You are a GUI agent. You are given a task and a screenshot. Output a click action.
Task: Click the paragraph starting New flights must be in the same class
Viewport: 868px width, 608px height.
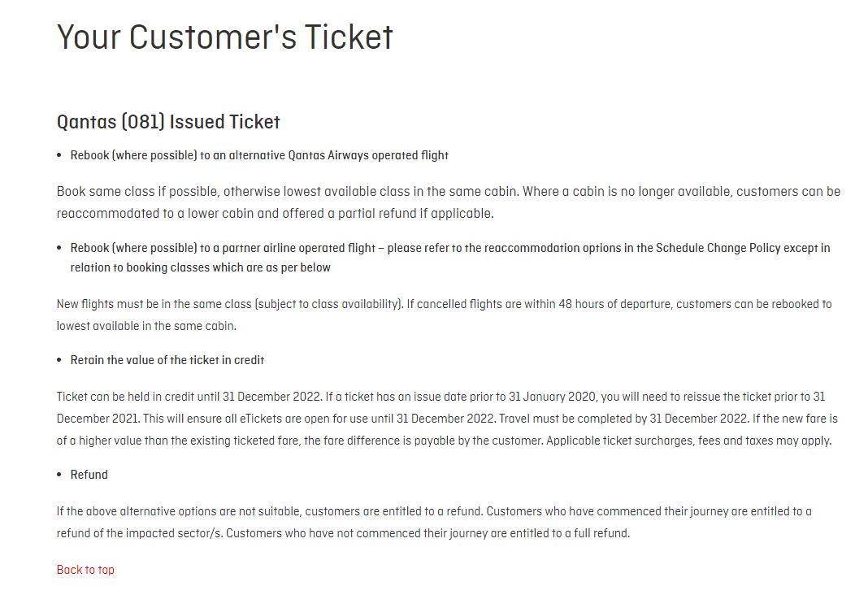click(444, 315)
